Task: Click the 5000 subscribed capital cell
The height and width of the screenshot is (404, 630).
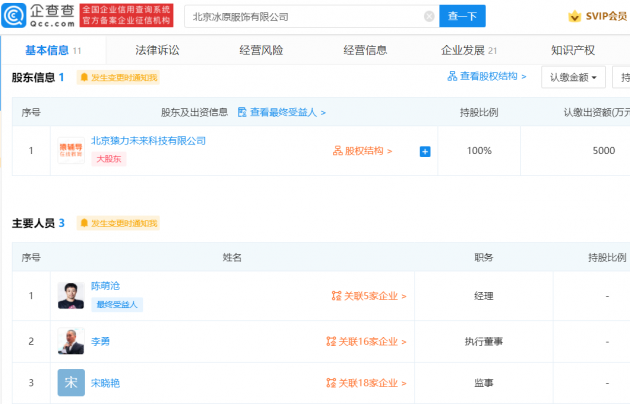Action: click(603, 151)
